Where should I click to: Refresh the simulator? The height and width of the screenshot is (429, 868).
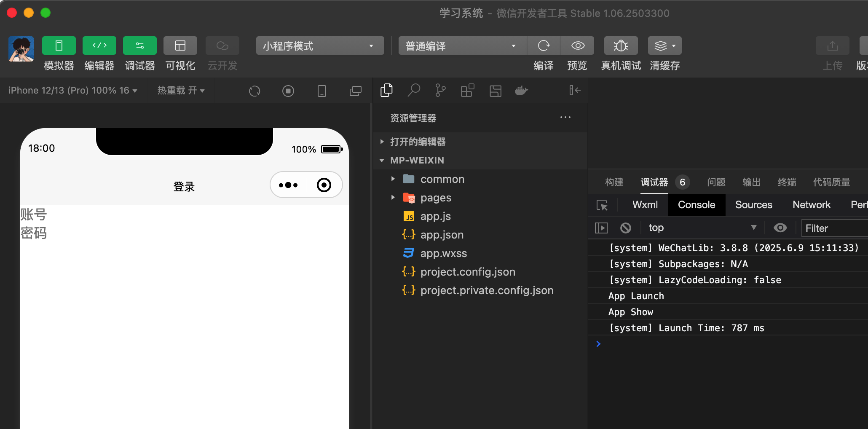255,91
